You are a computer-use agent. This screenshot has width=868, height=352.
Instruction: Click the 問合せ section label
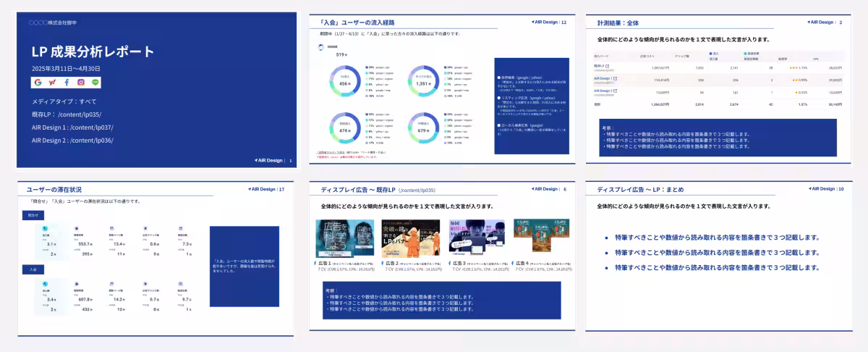pos(33,215)
